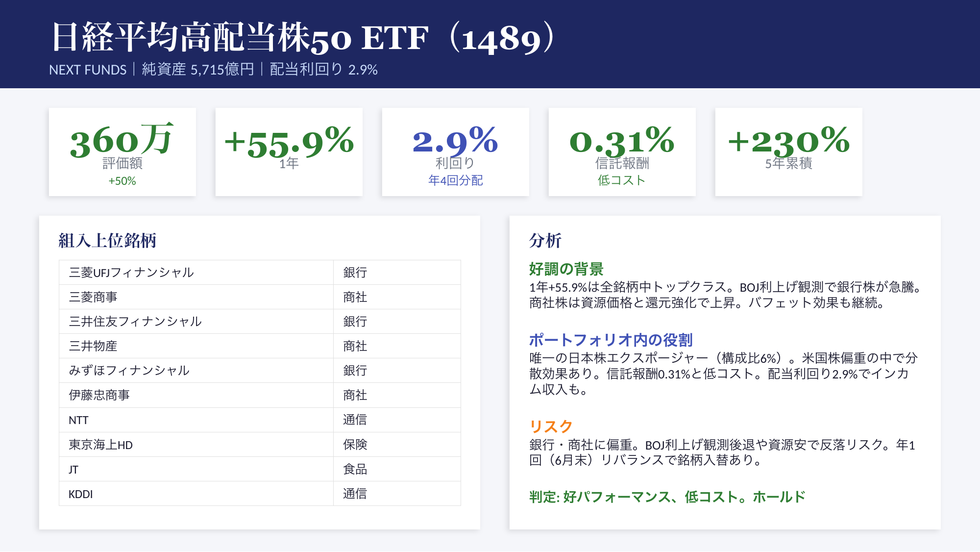
Task: Click the 日経平均高配当株50 ETF title
Action: pos(304,37)
